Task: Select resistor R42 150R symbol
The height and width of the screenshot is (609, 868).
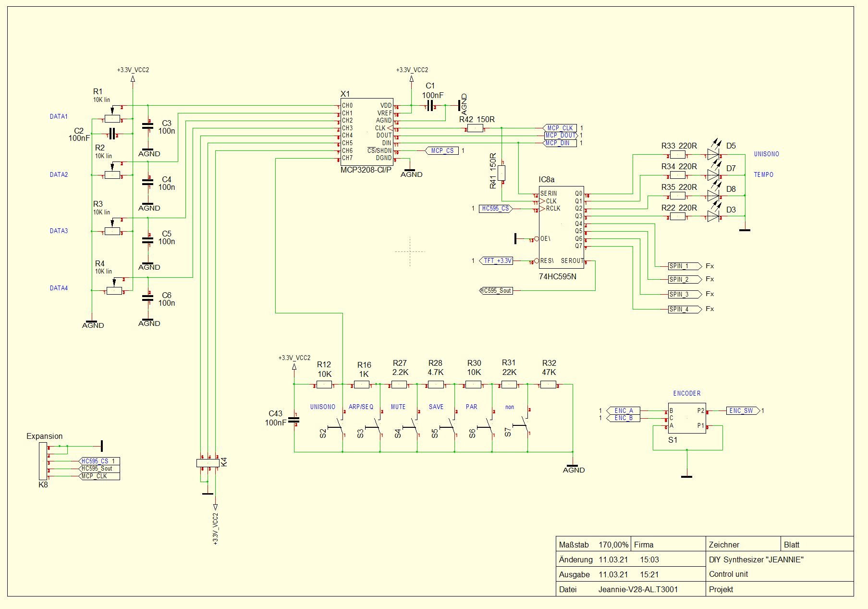Action: pos(476,128)
